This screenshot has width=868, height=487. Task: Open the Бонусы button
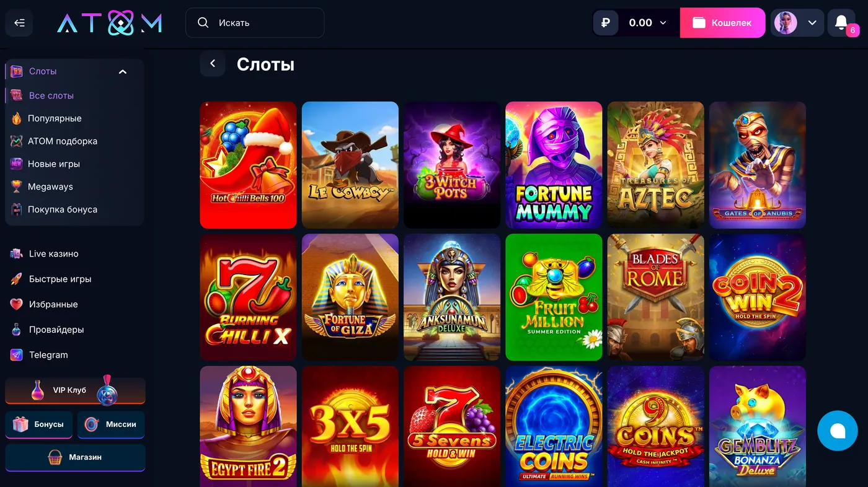[39, 424]
